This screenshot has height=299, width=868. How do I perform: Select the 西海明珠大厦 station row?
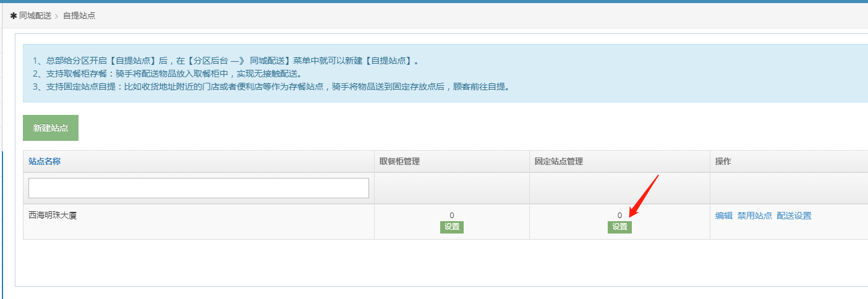pos(53,216)
